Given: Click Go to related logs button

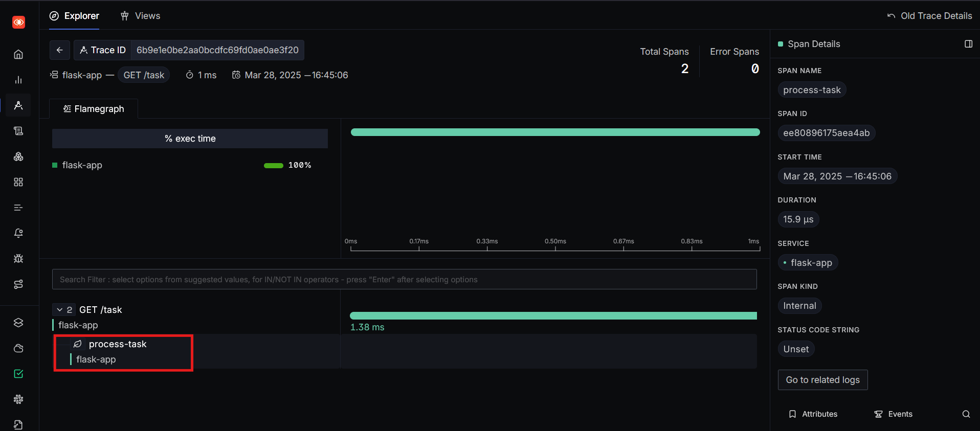Looking at the screenshot, I should pyautogui.click(x=822, y=380).
